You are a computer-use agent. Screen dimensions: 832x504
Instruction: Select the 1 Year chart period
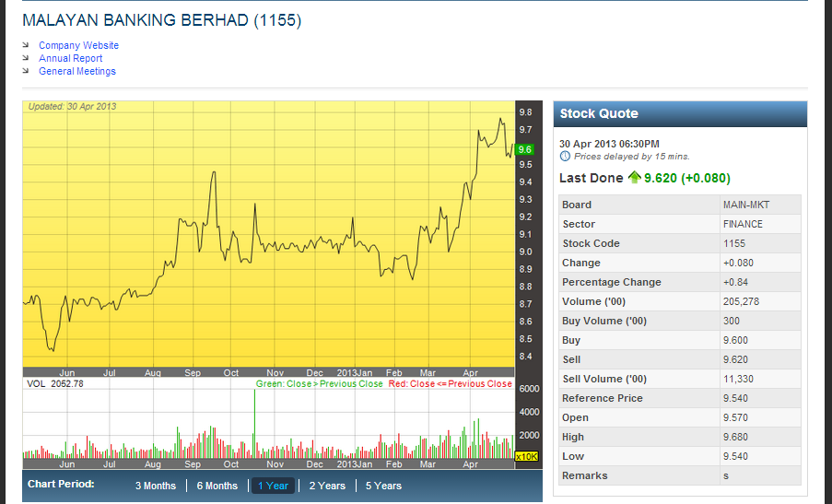(273, 486)
